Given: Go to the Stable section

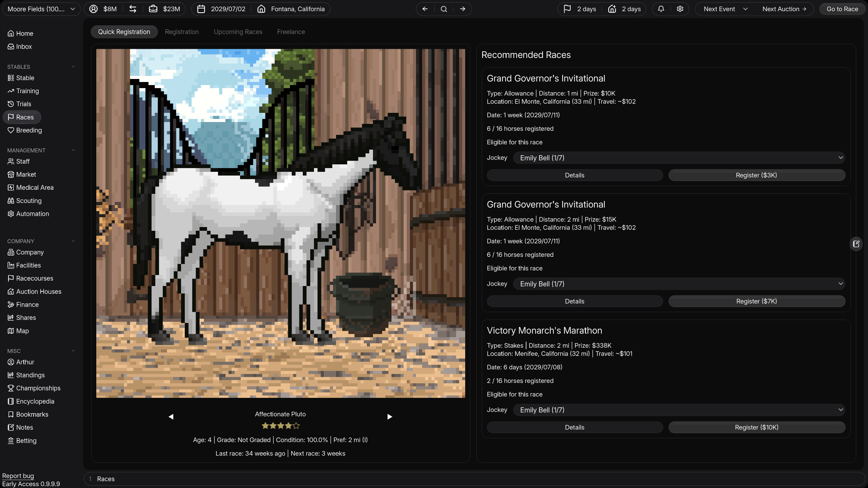Looking at the screenshot, I should (x=21, y=78).
